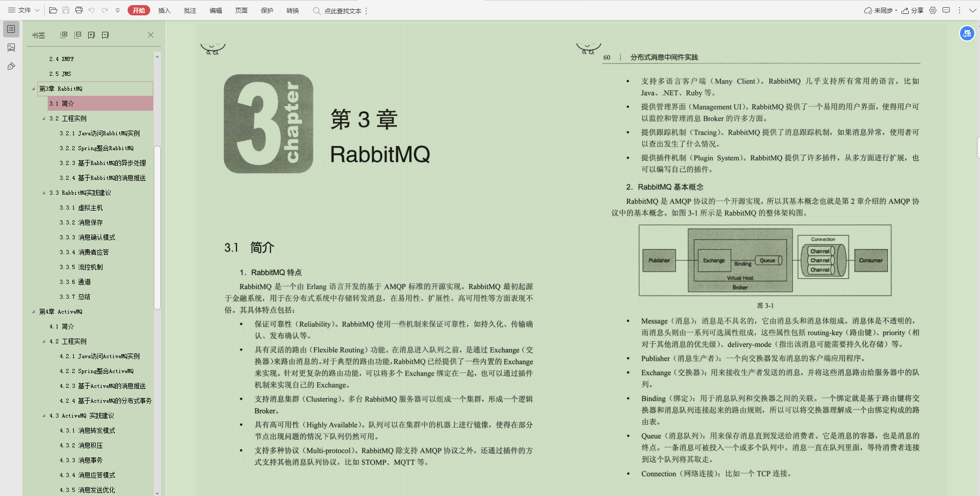Go to bookmark 4.3.1 消息转发模式
This screenshot has width=980, height=496.
tap(87, 430)
